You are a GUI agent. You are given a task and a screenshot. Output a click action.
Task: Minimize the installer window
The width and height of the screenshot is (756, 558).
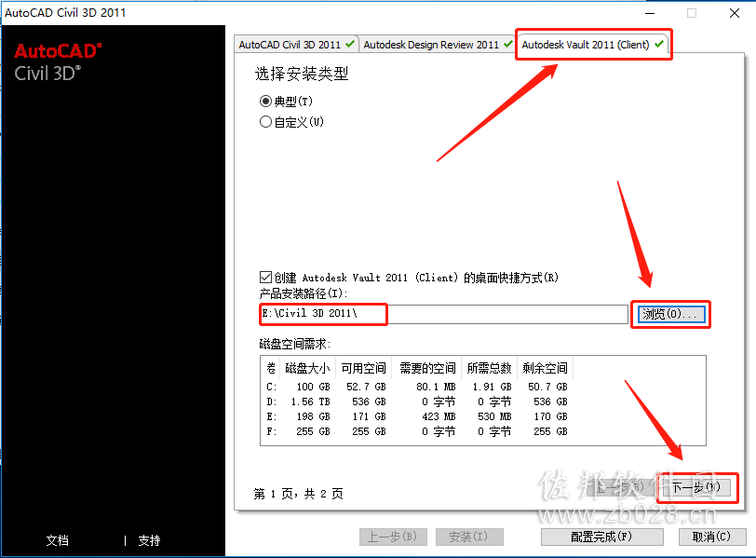click(x=650, y=13)
